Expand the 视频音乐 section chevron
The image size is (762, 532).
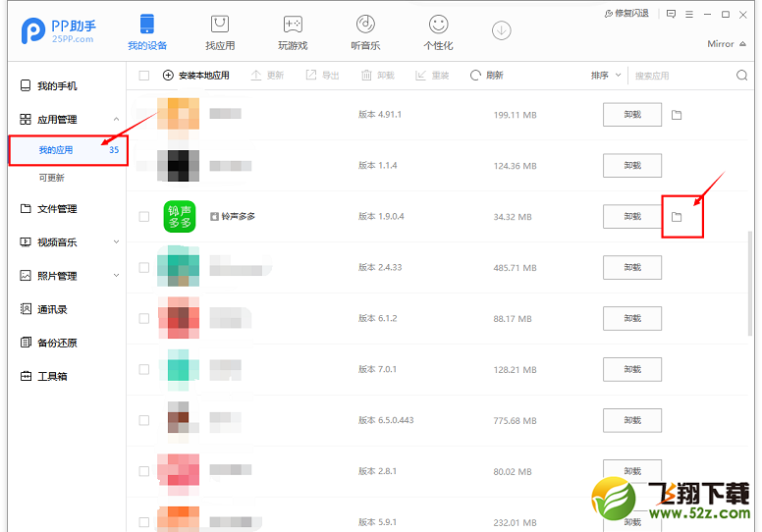[116, 241]
